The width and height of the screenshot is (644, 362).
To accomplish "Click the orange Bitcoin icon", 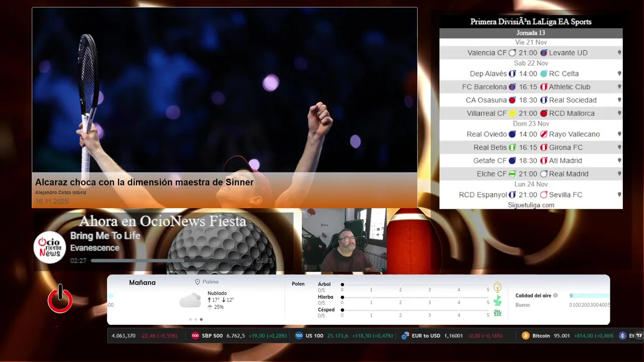I will 525,336.
